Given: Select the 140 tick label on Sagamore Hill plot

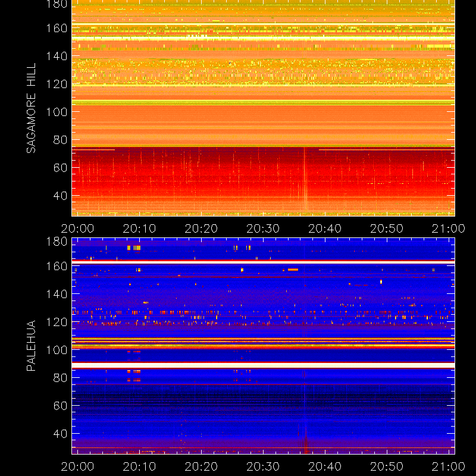Looking at the screenshot, I should (x=57, y=56).
